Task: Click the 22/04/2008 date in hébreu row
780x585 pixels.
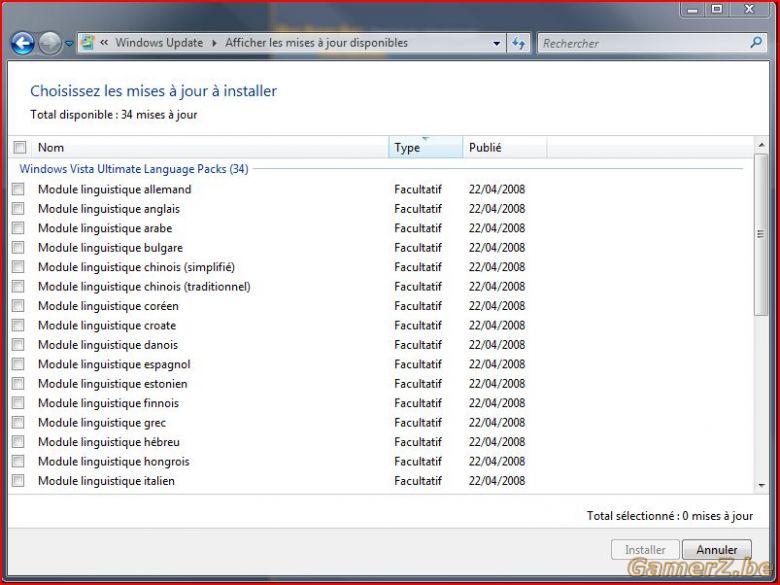Action: click(x=497, y=442)
